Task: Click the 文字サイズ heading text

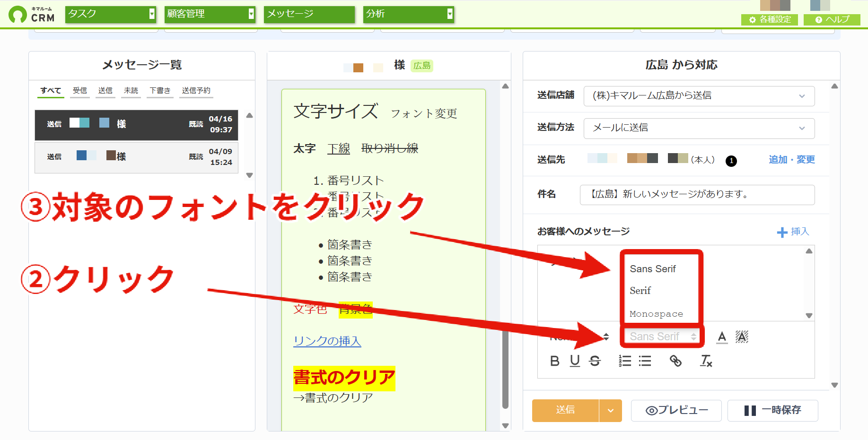Action: [336, 112]
